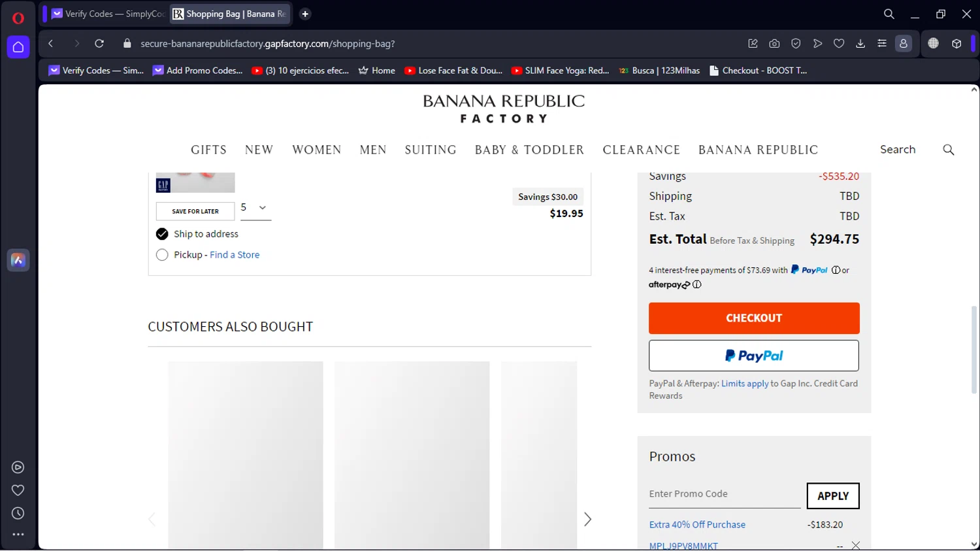Screen dimensions: 980x551
Task: Add page to bookmarks heart icon
Action: tap(839, 44)
